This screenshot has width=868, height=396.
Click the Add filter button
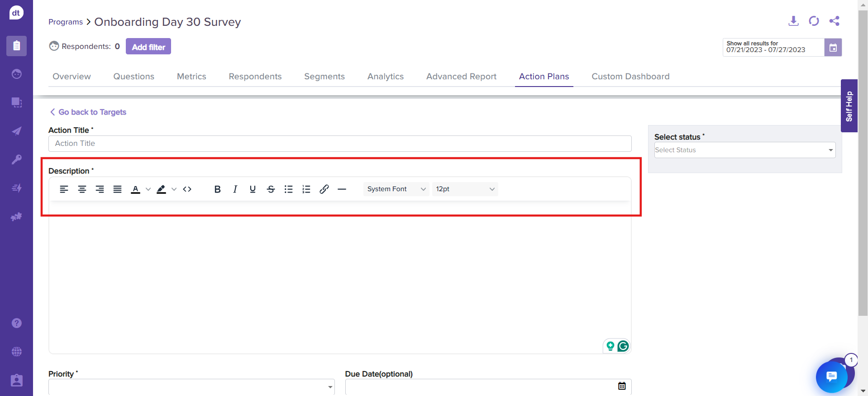point(148,47)
